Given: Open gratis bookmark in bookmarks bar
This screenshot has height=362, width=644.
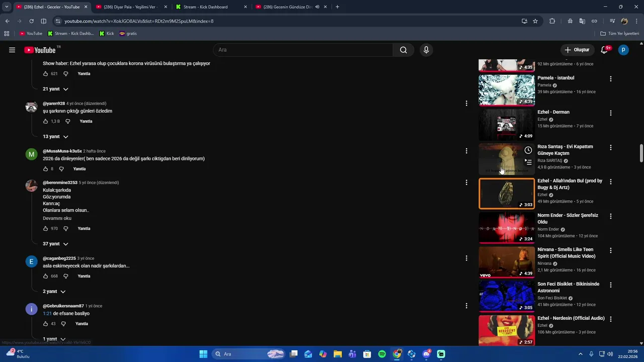Looking at the screenshot, I should (128, 34).
